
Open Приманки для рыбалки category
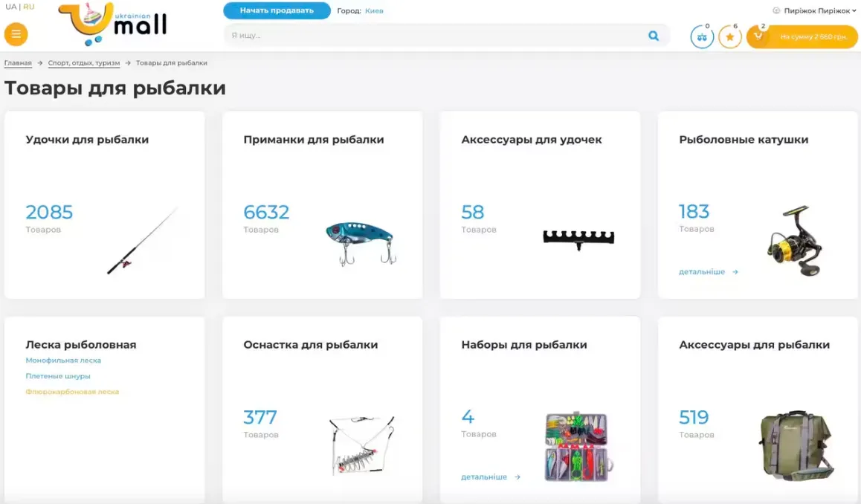pos(314,140)
